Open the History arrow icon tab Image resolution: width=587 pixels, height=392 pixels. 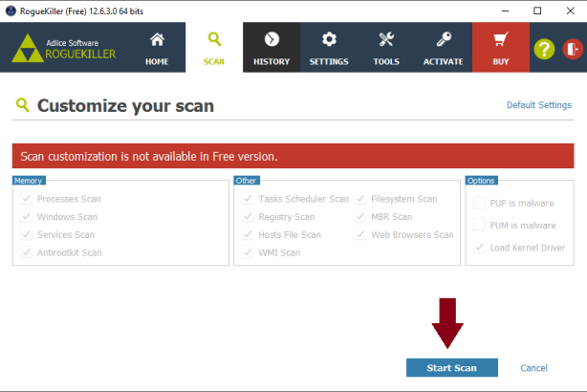[x=272, y=40]
